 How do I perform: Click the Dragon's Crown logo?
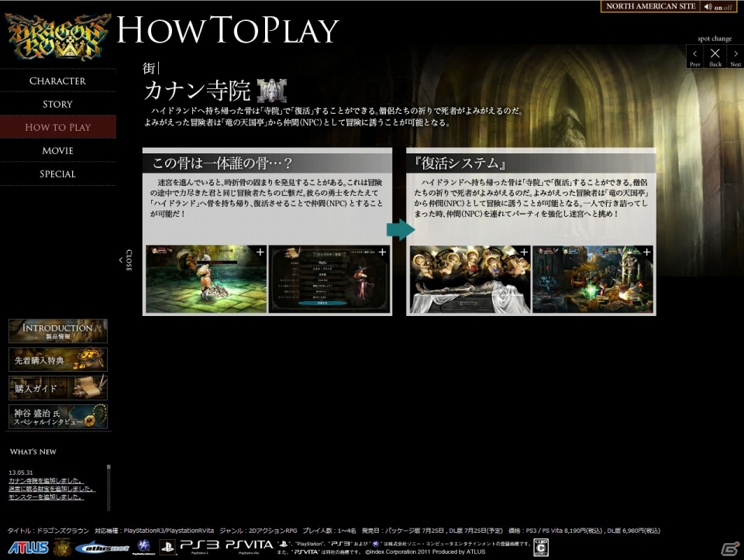click(57, 37)
